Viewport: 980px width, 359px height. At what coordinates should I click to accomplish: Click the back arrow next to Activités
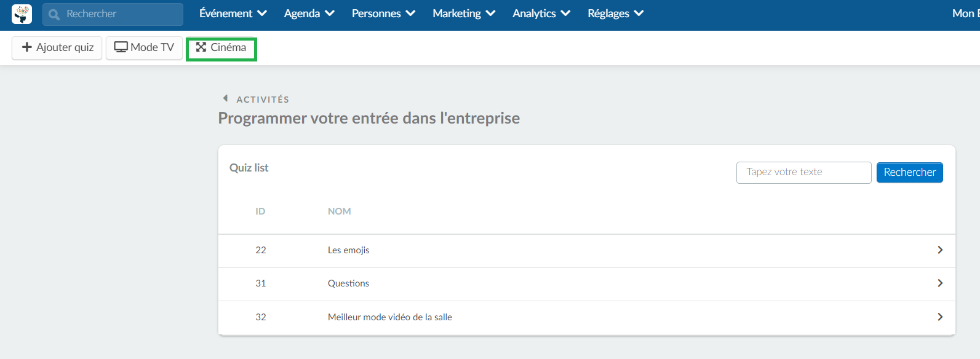225,98
